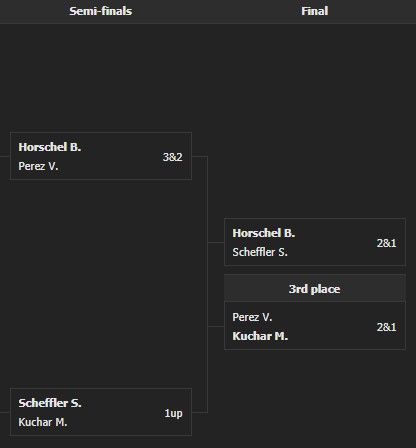Click Kuchar M. in the semi-final match
Image resolution: width=416 pixels, height=448 pixels.
(x=43, y=422)
